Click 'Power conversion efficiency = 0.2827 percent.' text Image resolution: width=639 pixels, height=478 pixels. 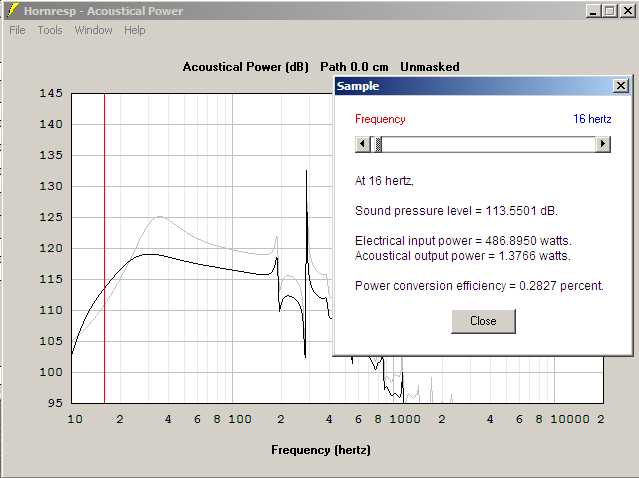tap(479, 286)
